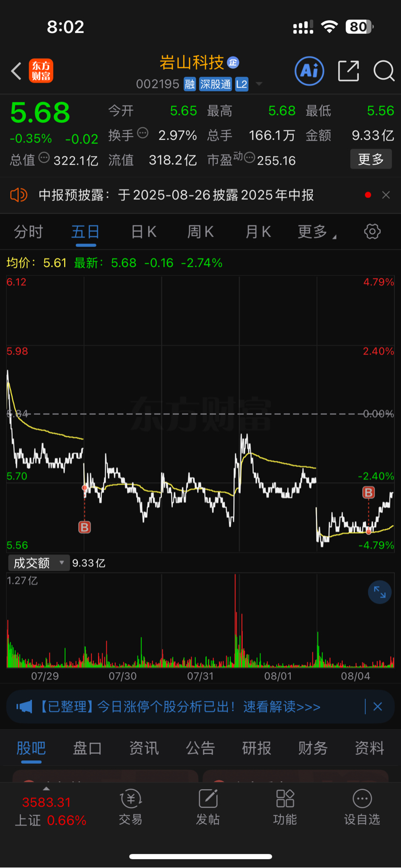
Task: Tap the speaker announcement icon
Action: [x=18, y=195]
